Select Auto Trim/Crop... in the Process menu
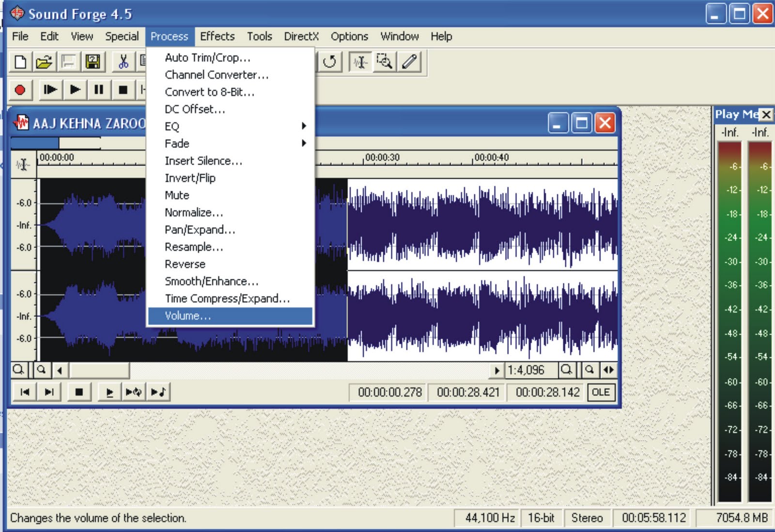The height and width of the screenshot is (532, 775). (x=231, y=58)
